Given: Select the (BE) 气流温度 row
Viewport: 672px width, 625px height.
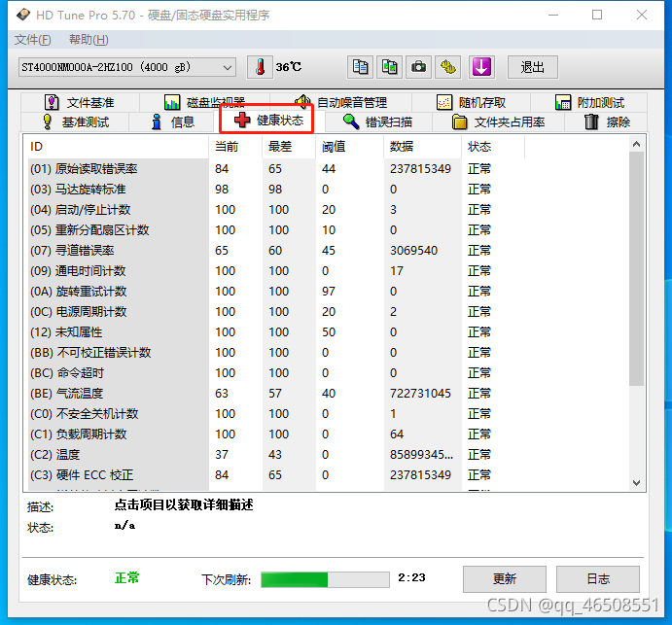Looking at the screenshot, I should (x=276, y=394).
